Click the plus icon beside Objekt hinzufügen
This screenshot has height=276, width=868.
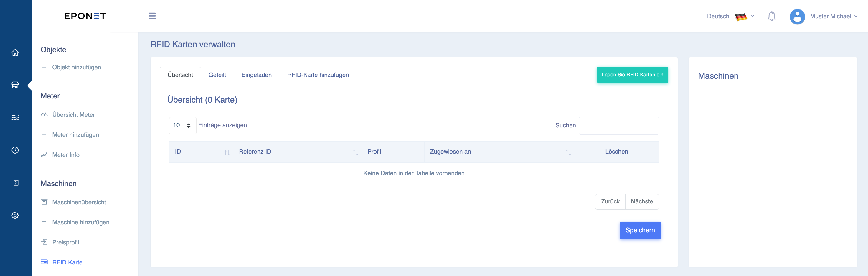44,67
